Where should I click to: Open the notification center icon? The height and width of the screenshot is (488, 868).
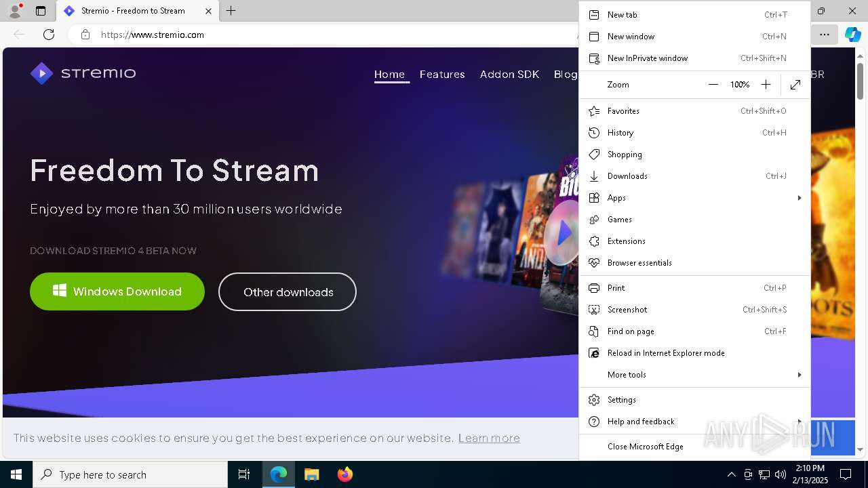846,474
